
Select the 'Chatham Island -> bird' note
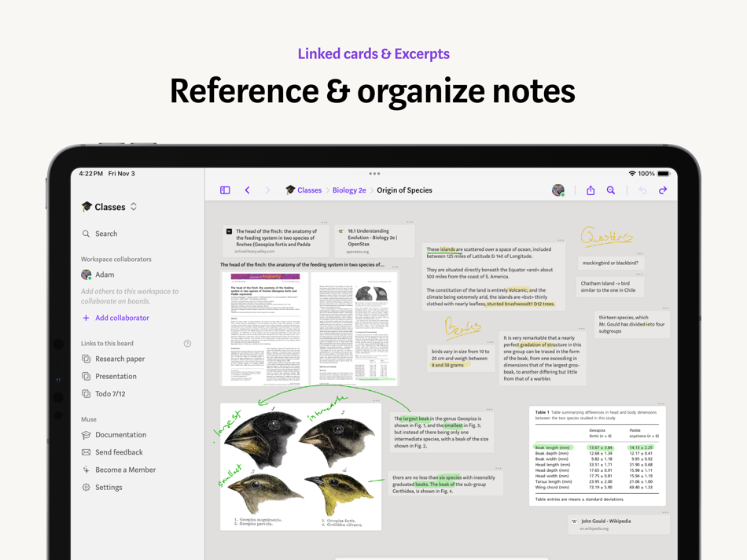pos(610,286)
